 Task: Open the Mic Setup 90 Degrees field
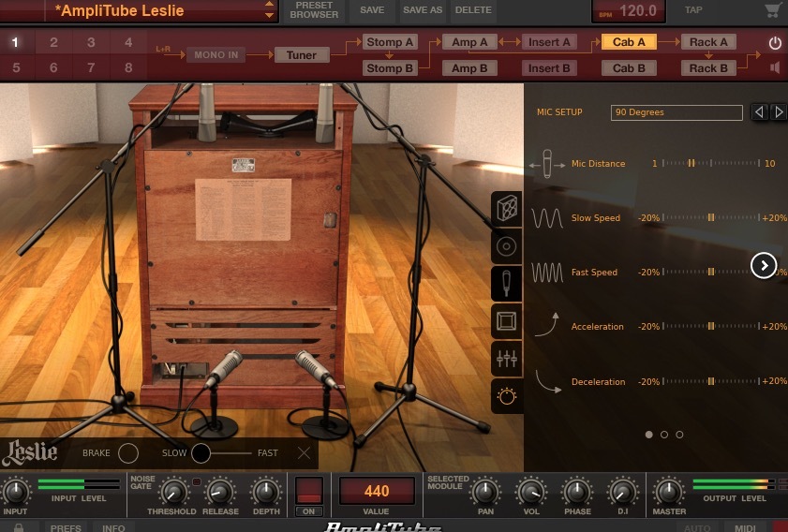(x=676, y=112)
